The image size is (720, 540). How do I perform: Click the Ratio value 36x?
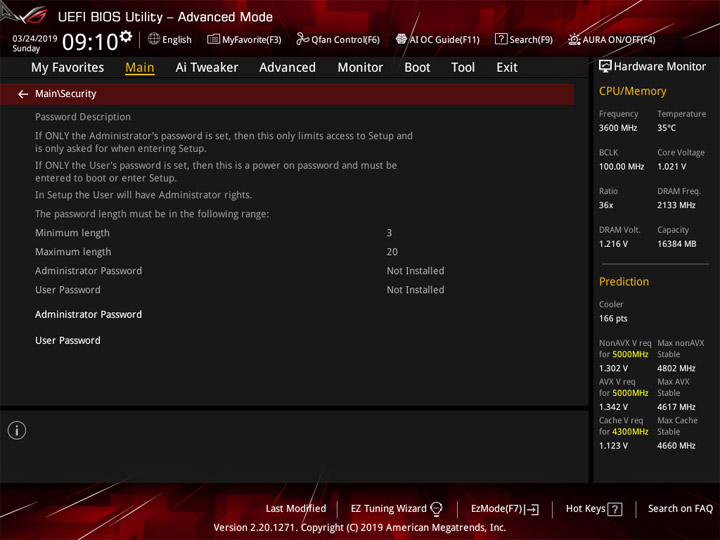(606, 205)
